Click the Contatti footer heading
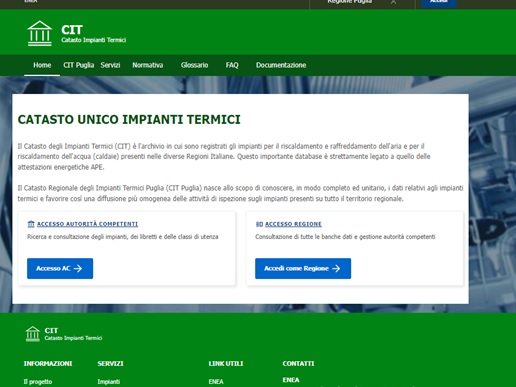 298,363
